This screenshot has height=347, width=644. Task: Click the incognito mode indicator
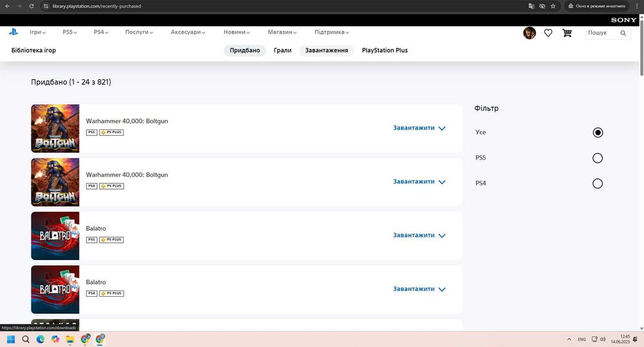tap(597, 6)
